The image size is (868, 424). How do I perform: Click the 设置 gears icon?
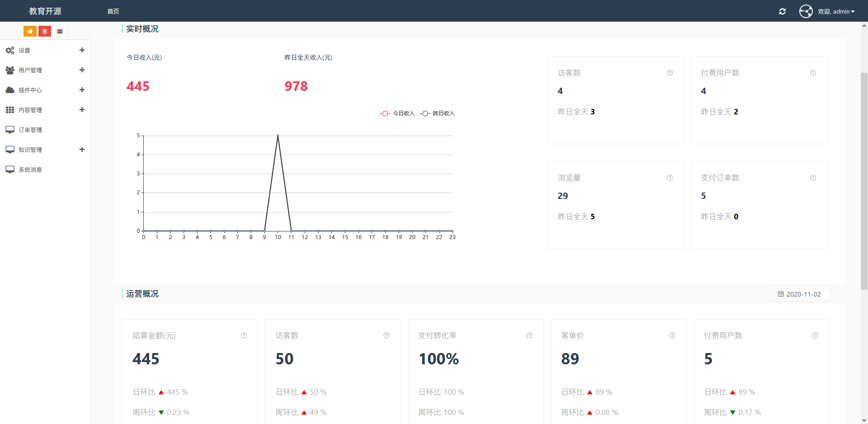[10, 50]
